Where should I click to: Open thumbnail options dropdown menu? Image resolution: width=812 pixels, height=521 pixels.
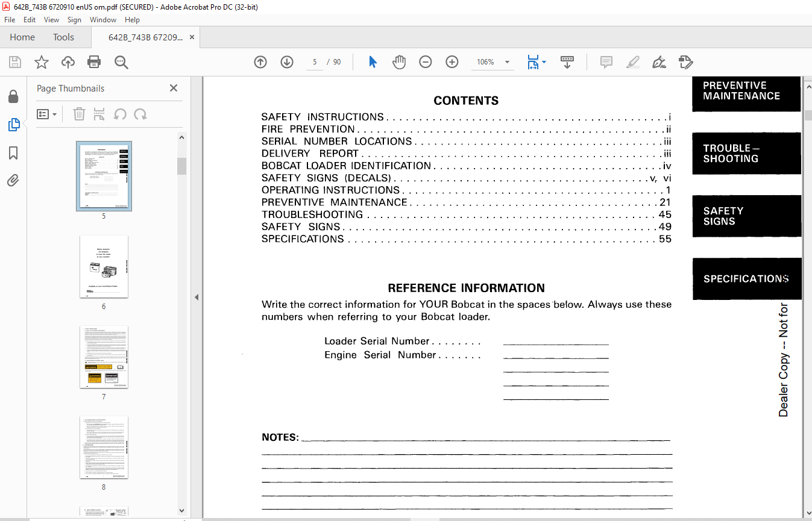(x=46, y=114)
